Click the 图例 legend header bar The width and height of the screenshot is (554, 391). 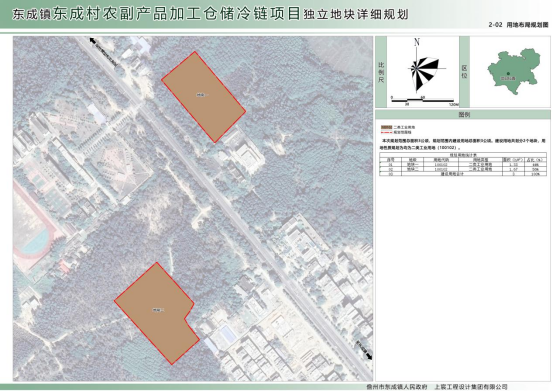463,114
